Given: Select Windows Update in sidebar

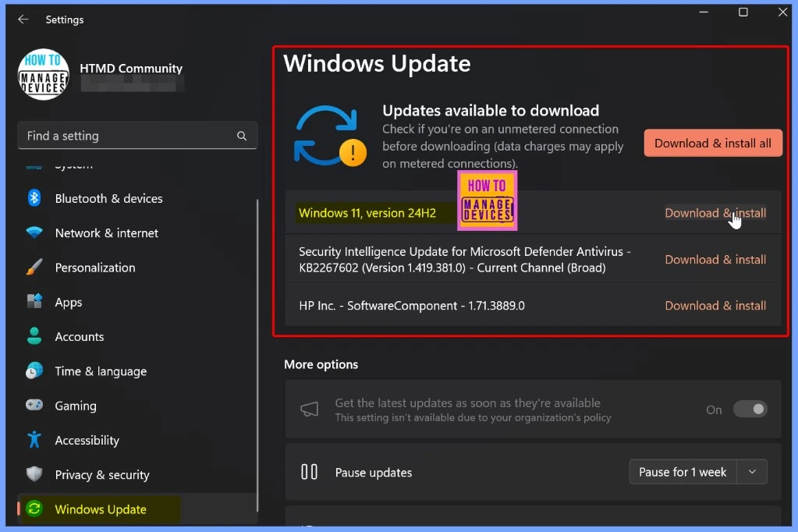Looking at the screenshot, I should coord(137,509).
